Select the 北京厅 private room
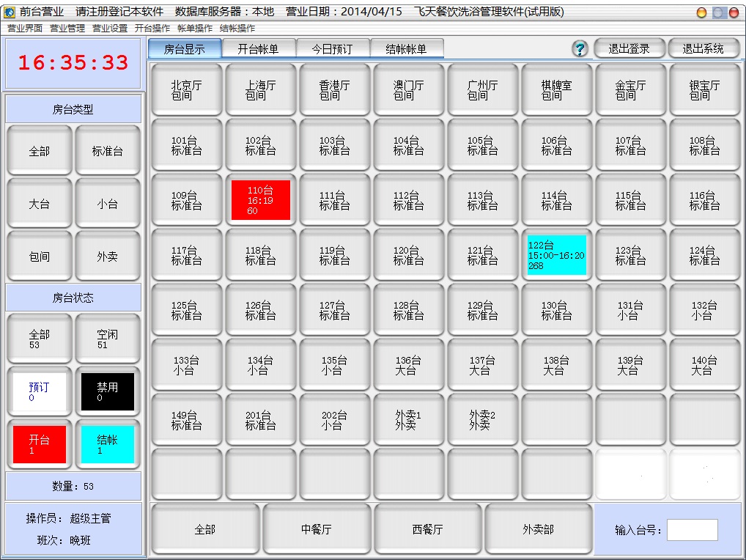This screenshot has height=560, width=746. tap(187, 90)
